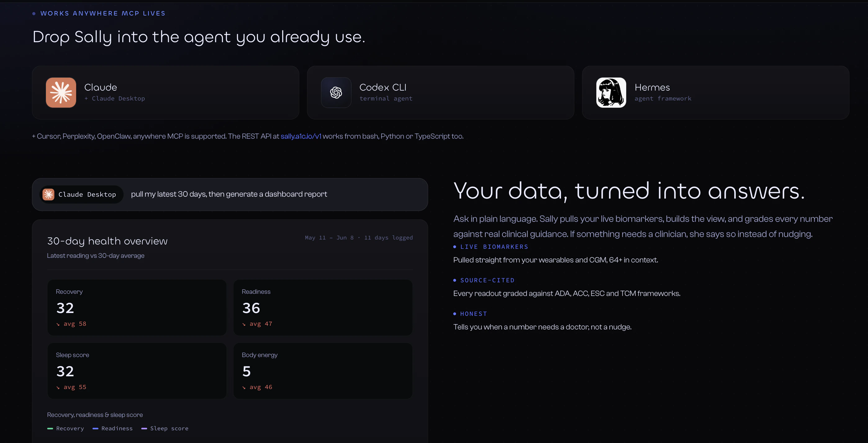Click 'Every readout graded against ADA' text
This screenshot has height=443, width=868.
(567, 293)
